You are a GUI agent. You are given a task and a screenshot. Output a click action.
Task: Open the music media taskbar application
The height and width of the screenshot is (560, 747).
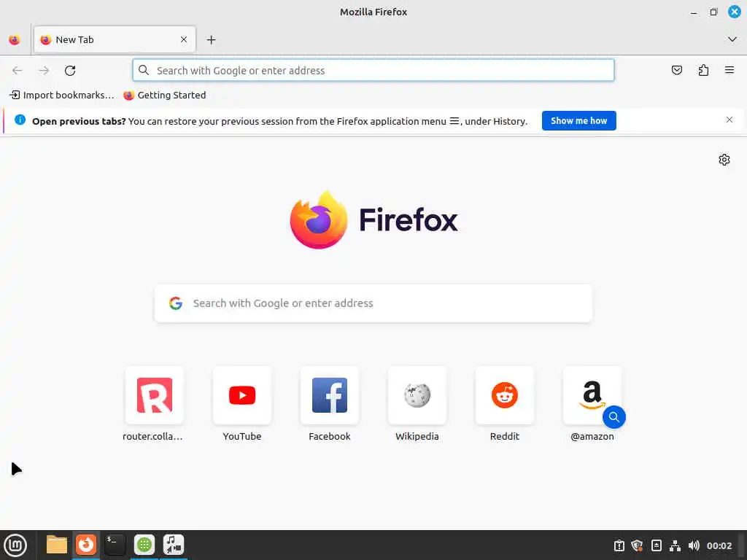[x=174, y=545]
